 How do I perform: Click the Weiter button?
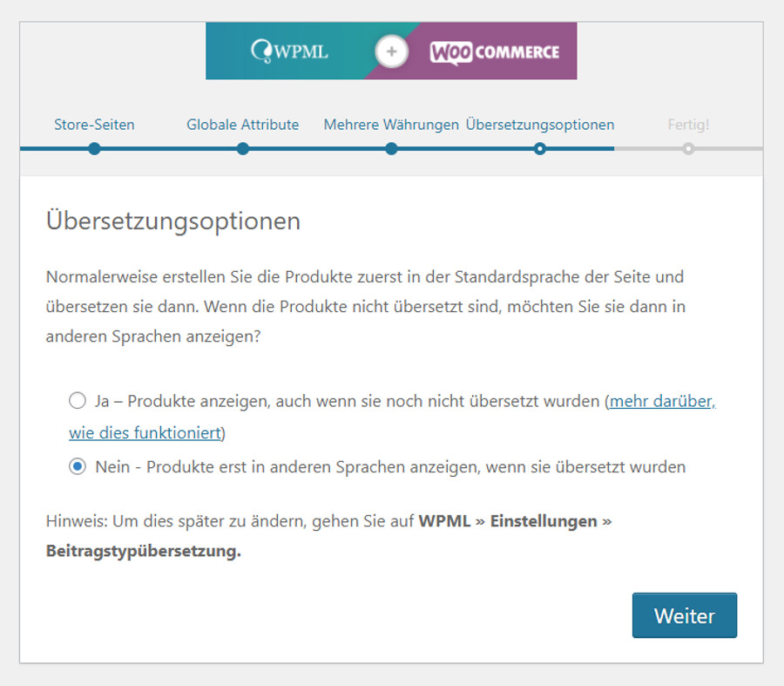pyautogui.click(x=685, y=615)
